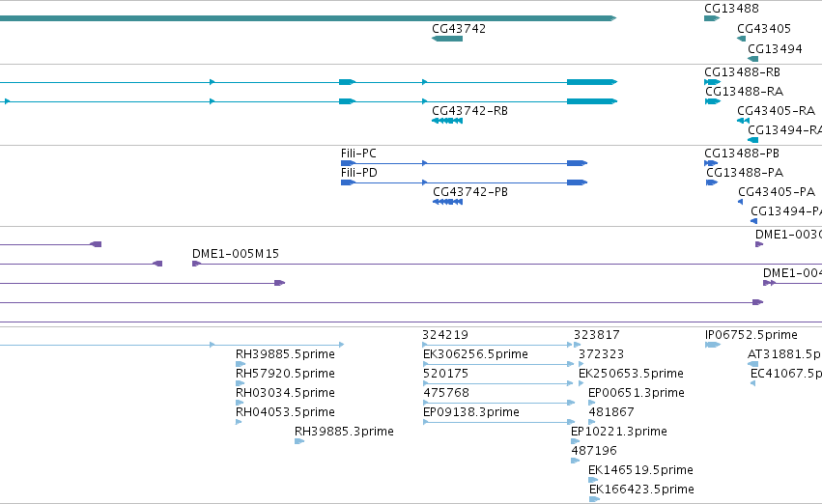This screenshot has width=822, height=504.
Task: Click the RH57920.5prime EST label
Action: coord(285,374)
